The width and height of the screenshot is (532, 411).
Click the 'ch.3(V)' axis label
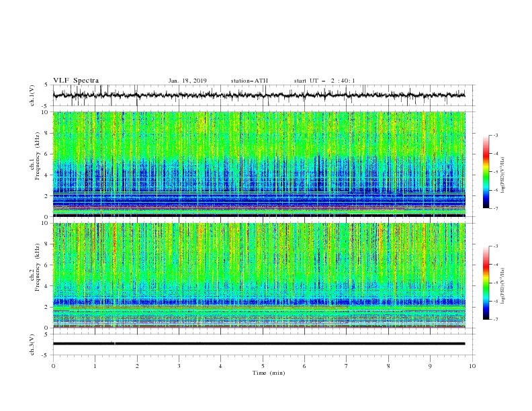[32, 345]
